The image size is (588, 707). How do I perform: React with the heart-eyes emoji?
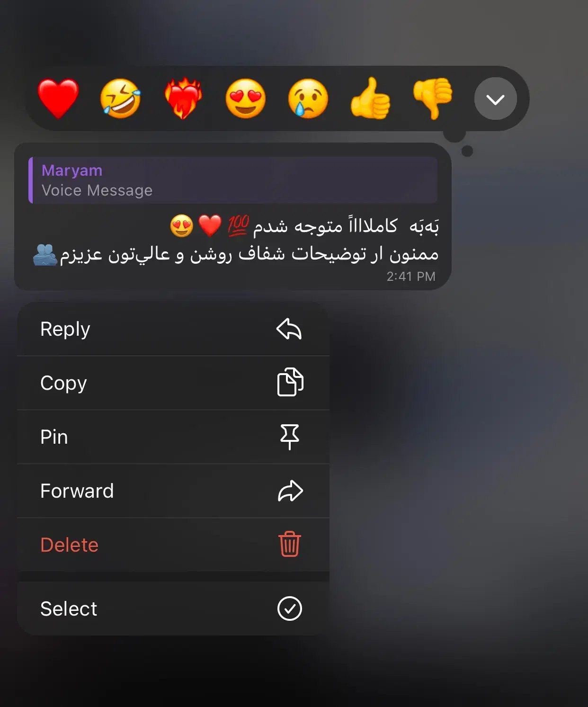245,98
